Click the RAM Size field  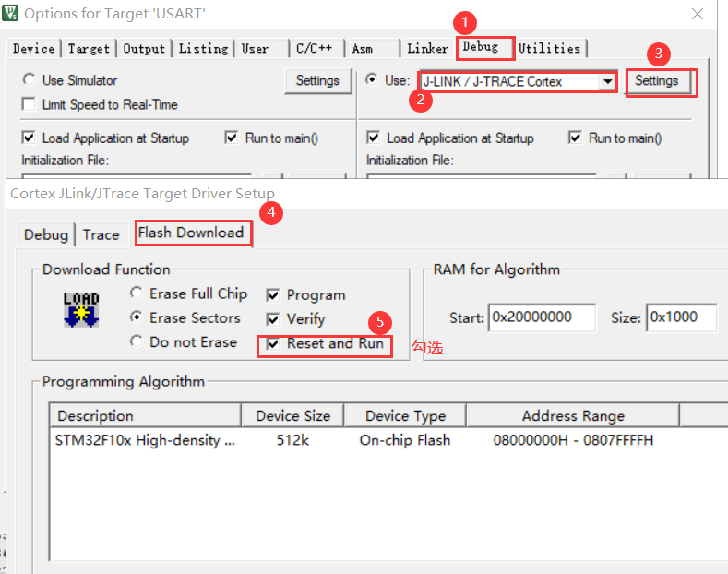pos(681,317)
